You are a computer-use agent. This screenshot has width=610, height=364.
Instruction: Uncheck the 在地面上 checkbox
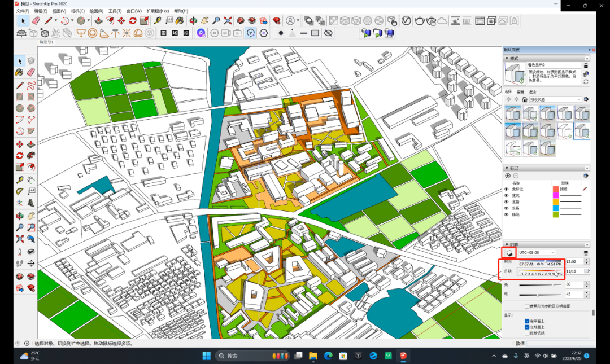(527, 327)
